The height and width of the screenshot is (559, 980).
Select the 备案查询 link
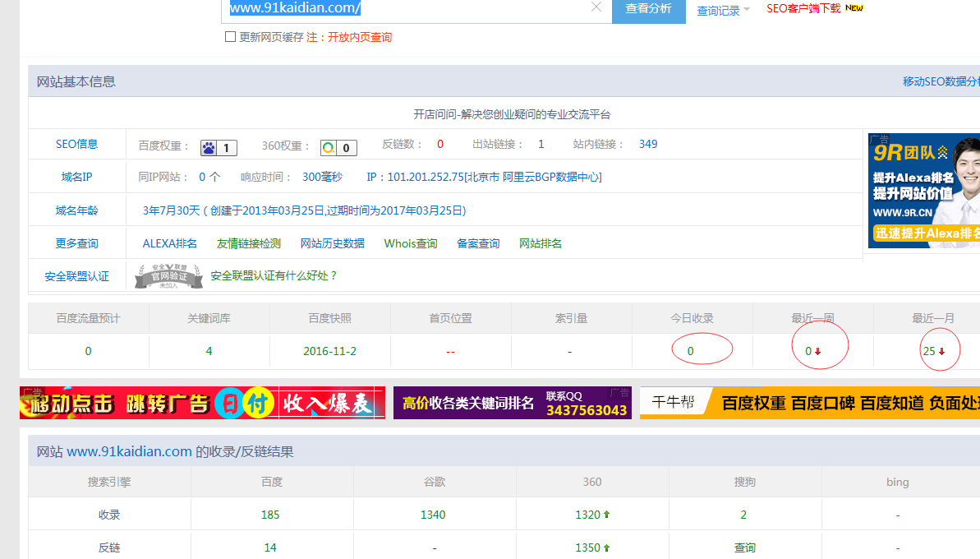tap(478, 243)
